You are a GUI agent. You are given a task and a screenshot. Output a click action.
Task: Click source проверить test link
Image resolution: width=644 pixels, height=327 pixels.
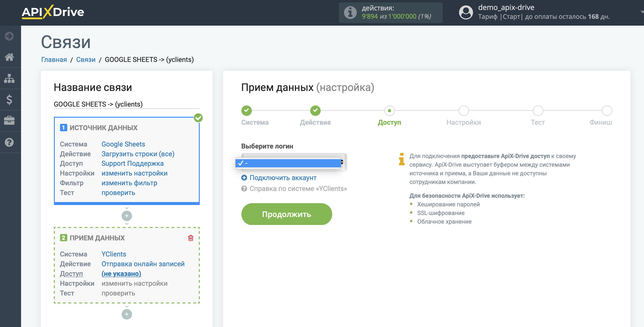click(x=118, y=193)
